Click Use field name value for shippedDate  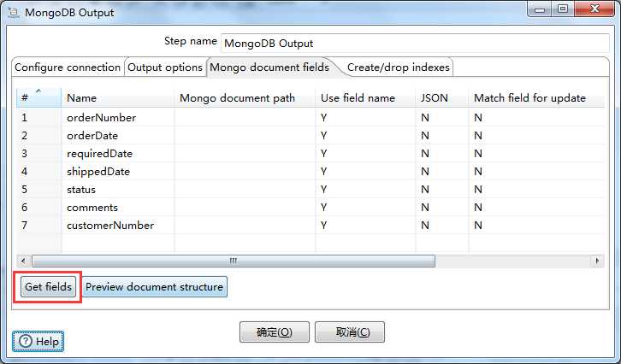click(x=365, y=171)
